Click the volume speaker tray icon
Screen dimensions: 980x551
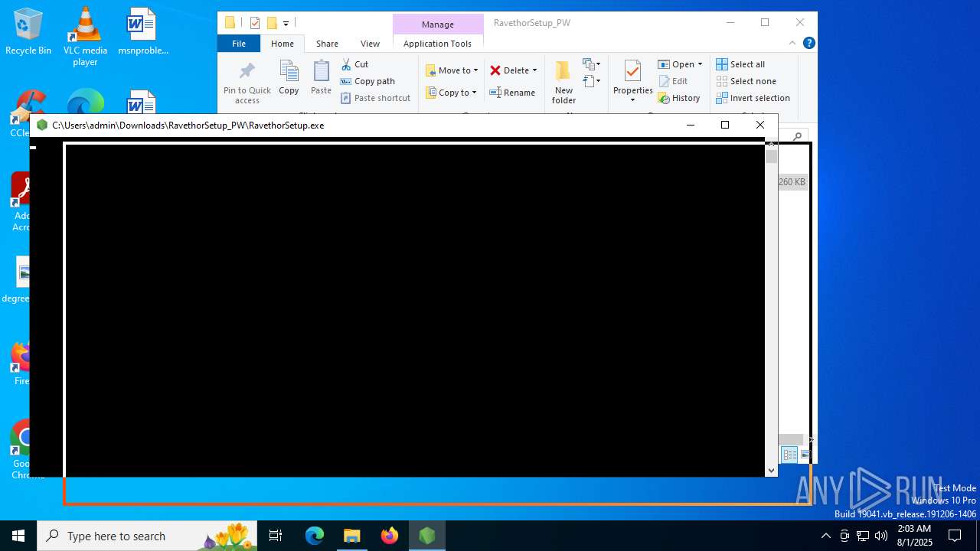click(881, 536)
